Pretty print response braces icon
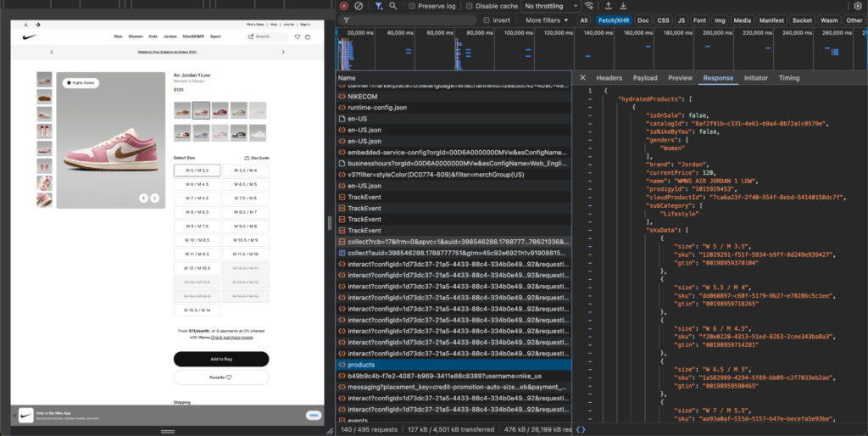Viewport: 868px width, 436px height. tap(581, 429)
